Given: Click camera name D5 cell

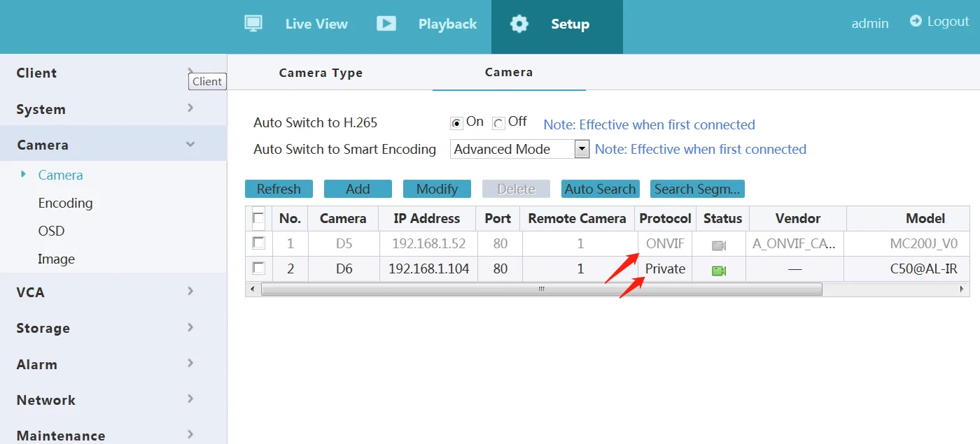Looking at the screenshot, I should tap(344, 244).
